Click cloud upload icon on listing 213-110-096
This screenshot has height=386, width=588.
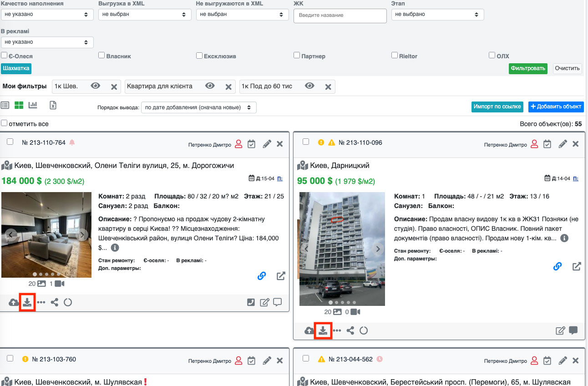(309, 331)
